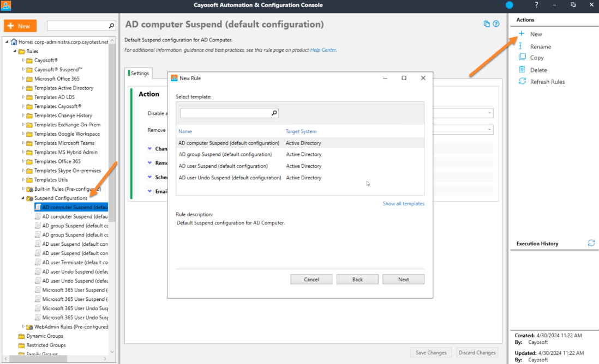The height and width of the screenshot is (364, 599).
Task: Select AD user Suspend template row
Action: pyautogui.click(x=300, y=166)
